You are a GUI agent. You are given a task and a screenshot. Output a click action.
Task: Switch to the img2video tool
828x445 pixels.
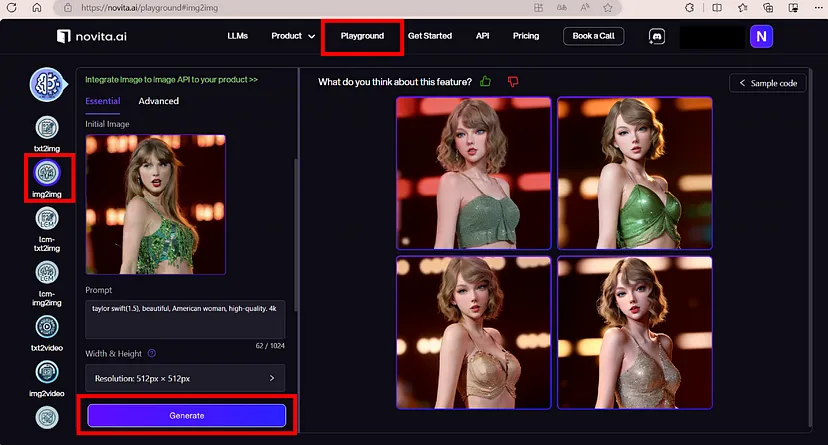point(47,373)
